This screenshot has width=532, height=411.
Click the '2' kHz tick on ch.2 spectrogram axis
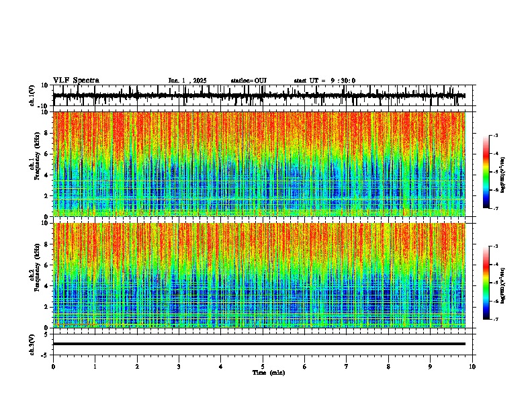47,307
